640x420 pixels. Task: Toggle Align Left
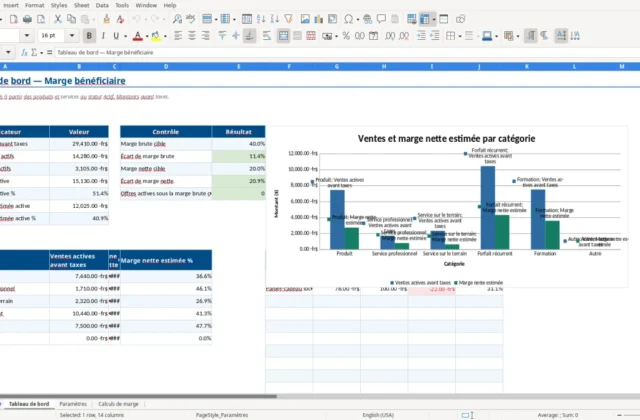click(178, 36)
